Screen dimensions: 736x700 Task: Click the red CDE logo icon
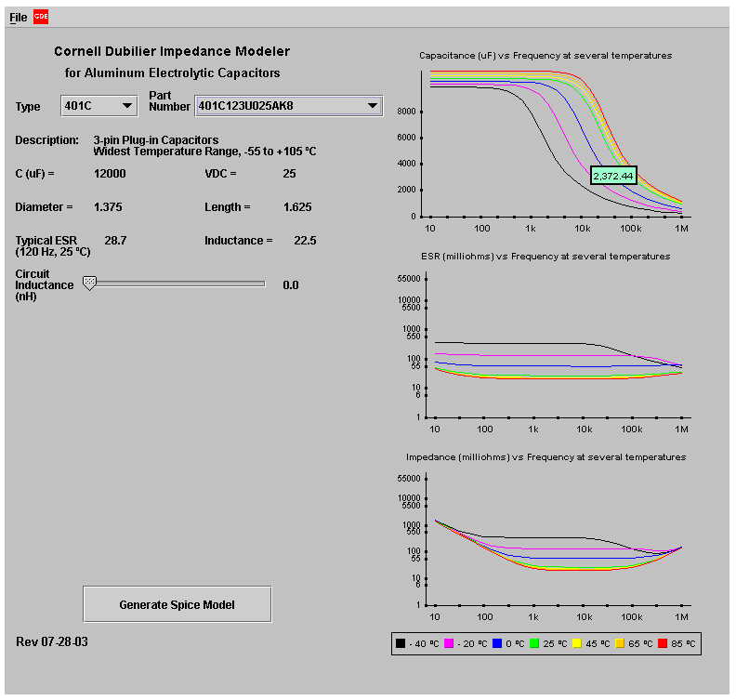(x=41, y=17)
